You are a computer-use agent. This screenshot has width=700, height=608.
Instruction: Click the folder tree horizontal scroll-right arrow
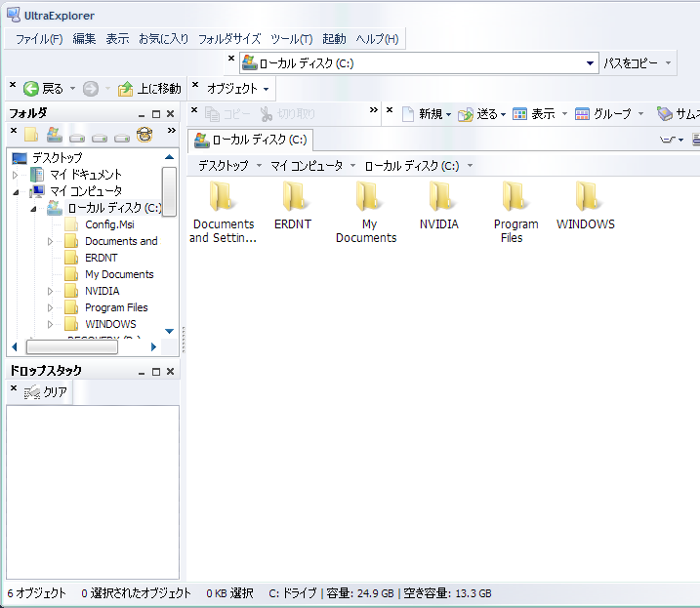[153, 346]
